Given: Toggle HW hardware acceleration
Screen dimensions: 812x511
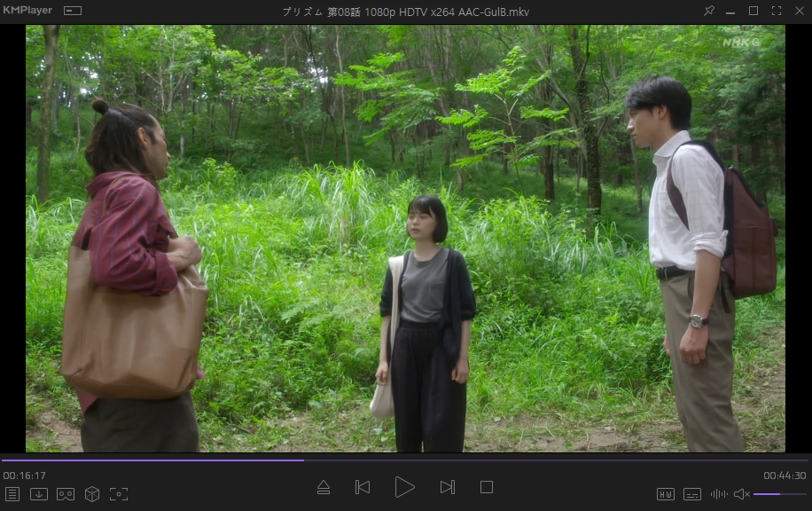Looking at the screenshot, I should point(666,494).
